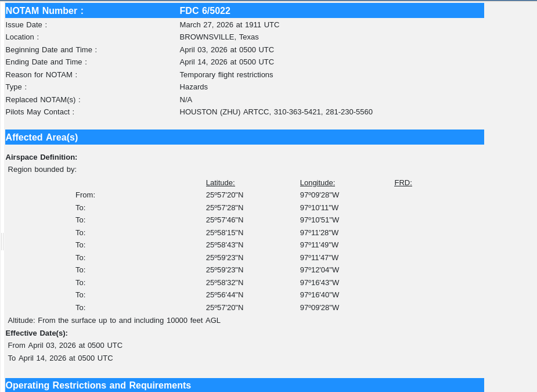Select longitude 97º09'28"W in the last To row
Image resolution: width=537 pixels, height=392 pixels.
pos(319,308)
